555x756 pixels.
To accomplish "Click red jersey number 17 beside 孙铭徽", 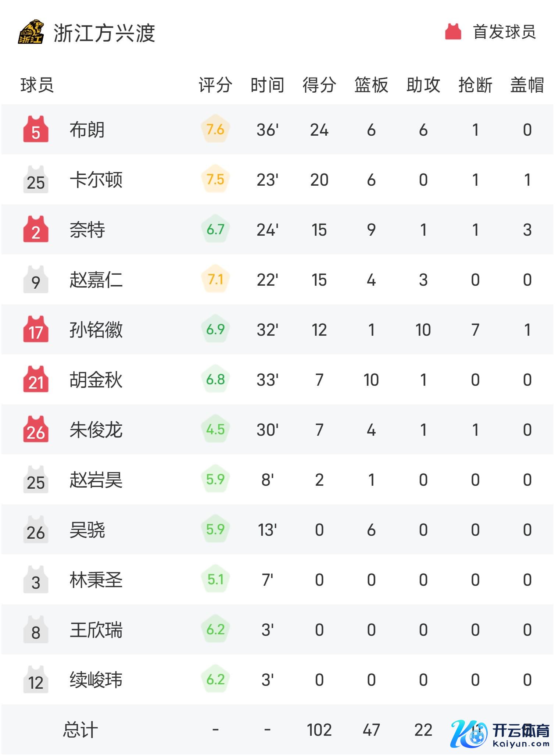I will pyautogui.click(x=36, y=329).
